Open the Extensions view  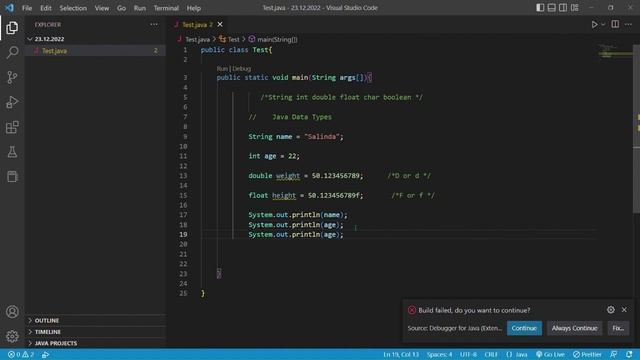12,127
